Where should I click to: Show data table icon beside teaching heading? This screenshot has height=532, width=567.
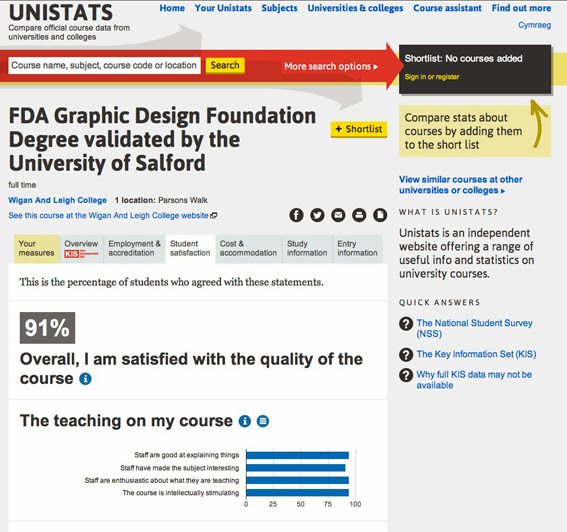click(x=263, y=421)
